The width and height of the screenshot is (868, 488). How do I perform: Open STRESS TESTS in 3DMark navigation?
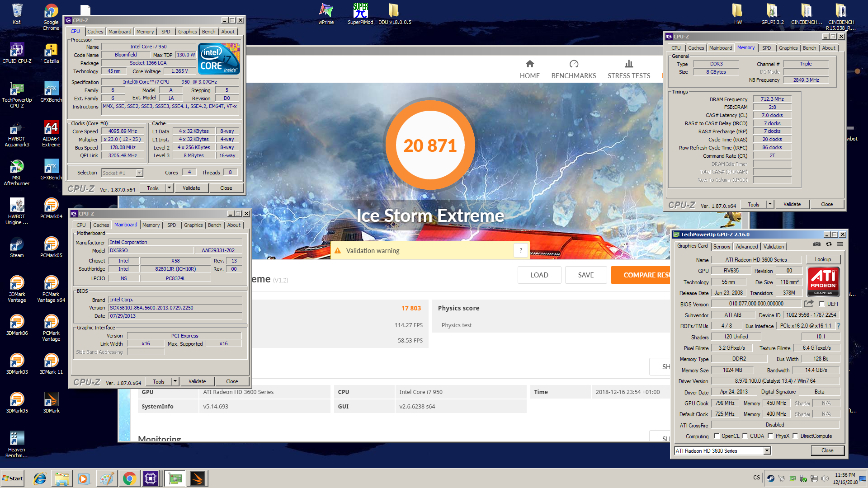(629, 70)
